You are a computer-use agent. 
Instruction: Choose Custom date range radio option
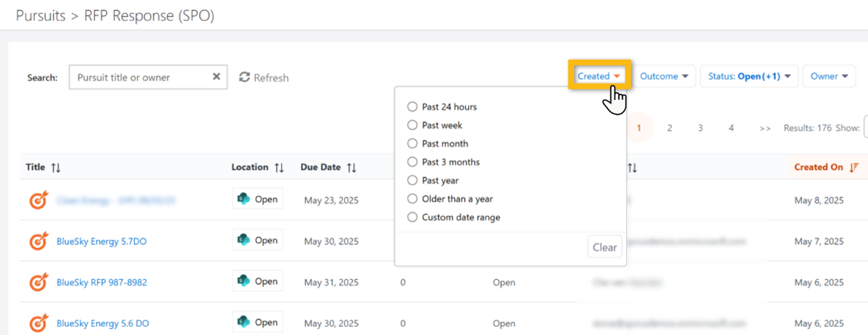pos(412,218)
